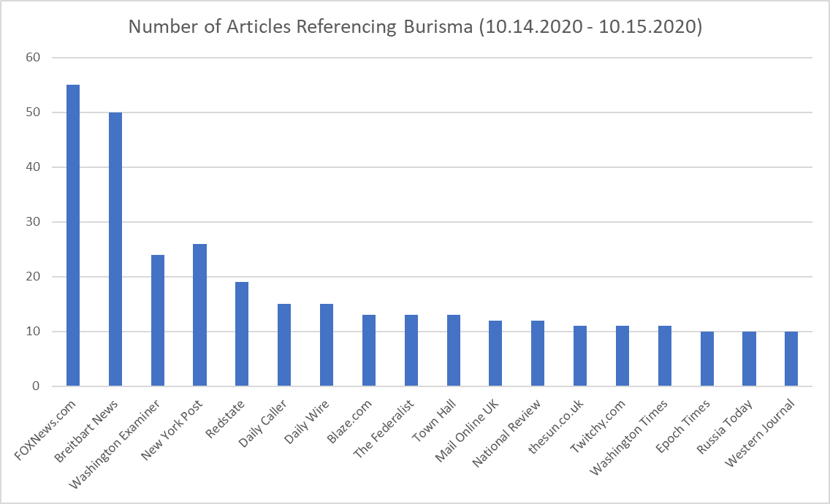Select the Washington Times bar
Viewport: 830px width, 504px height.
pos(665,356)
